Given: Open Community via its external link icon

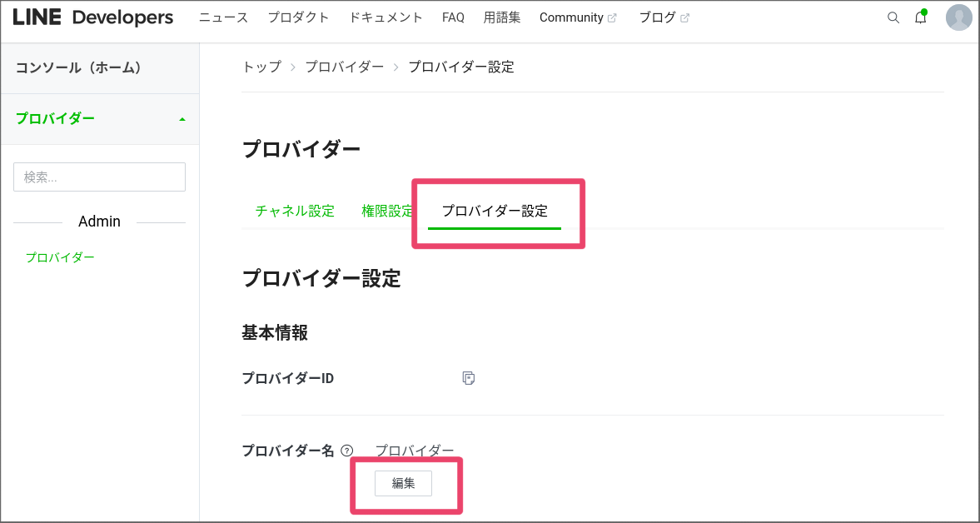Looking at the screenshot, I should (614, 17).
